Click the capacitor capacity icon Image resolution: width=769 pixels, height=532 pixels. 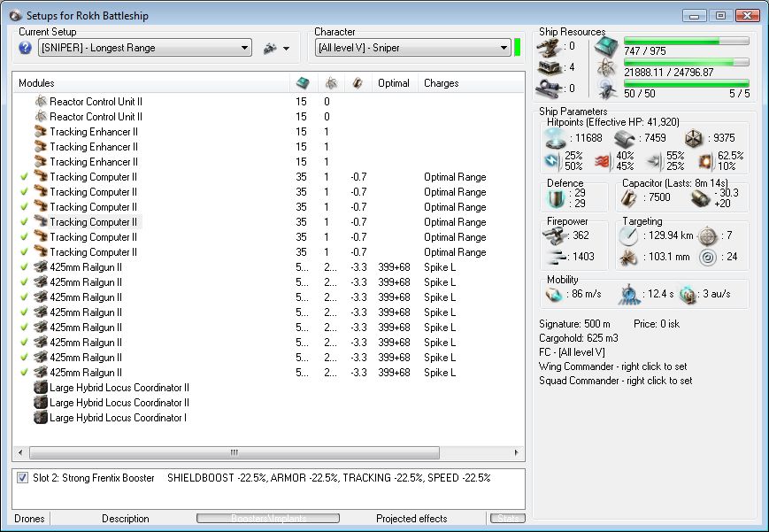[x=628, y=198]
